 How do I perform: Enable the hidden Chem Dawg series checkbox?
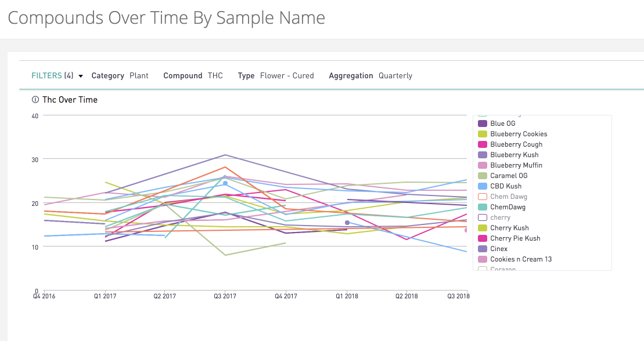tap(482, 197)
